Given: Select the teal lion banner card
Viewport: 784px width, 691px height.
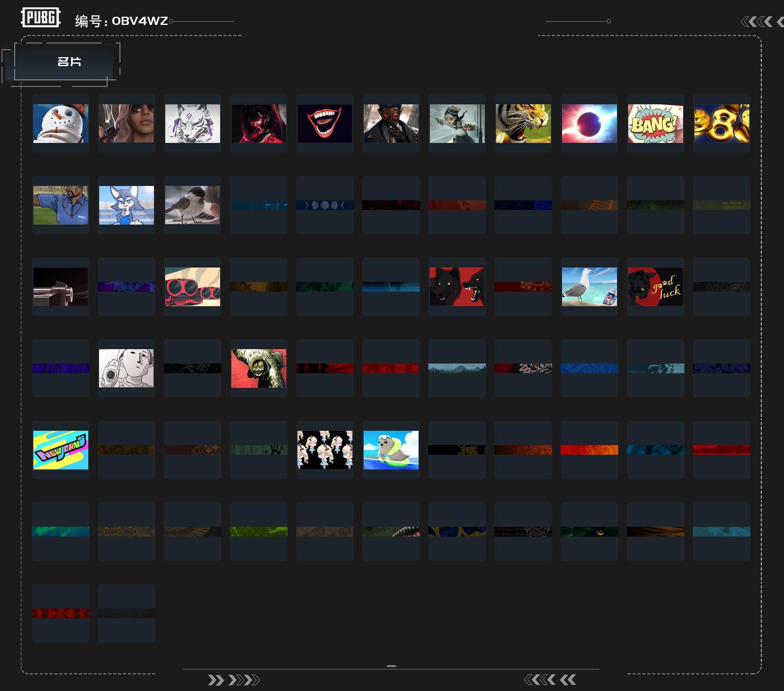Looking at the screenshot, I should coord(655,368).
